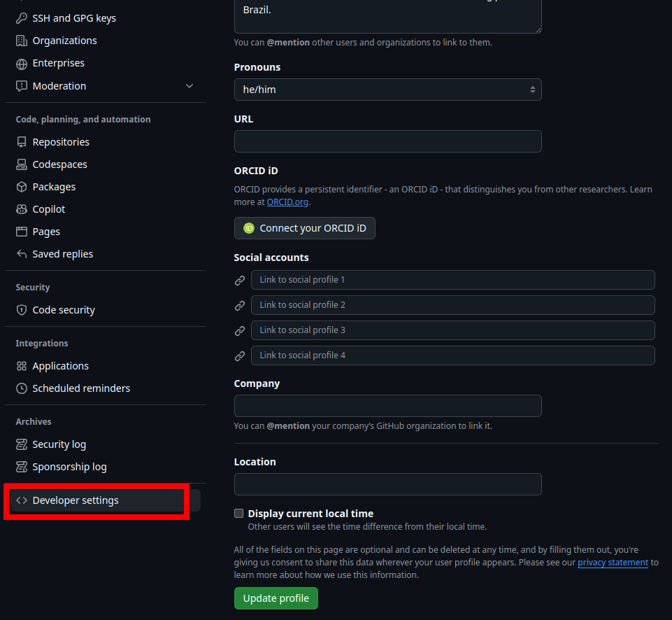The image size is (672, 620).
Task: Click the Organizations building icon
Action: click(x=22, y=41)
